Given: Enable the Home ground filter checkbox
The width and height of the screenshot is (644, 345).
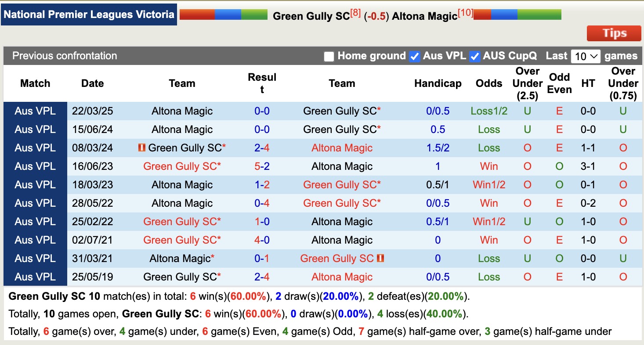Looking at the screenshot, I should point(329,57).
